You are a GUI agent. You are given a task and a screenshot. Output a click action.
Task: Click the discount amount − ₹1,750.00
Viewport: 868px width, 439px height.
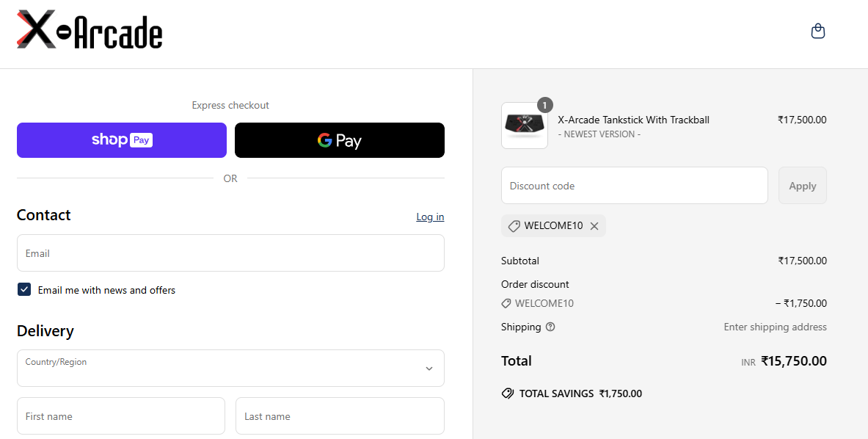tap(801, 303)
